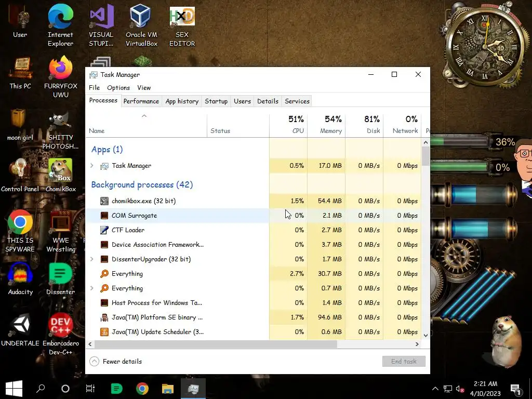The width and height of the screenshot is (532, 399).
Task: Click the Status column header
Action: [238, 125]
